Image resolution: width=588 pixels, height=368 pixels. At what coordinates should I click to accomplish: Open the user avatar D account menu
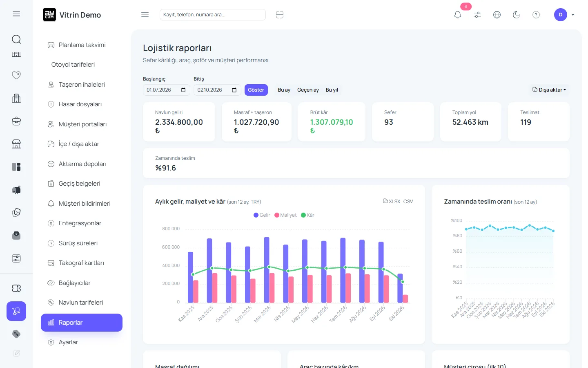[x=564, y=15]
